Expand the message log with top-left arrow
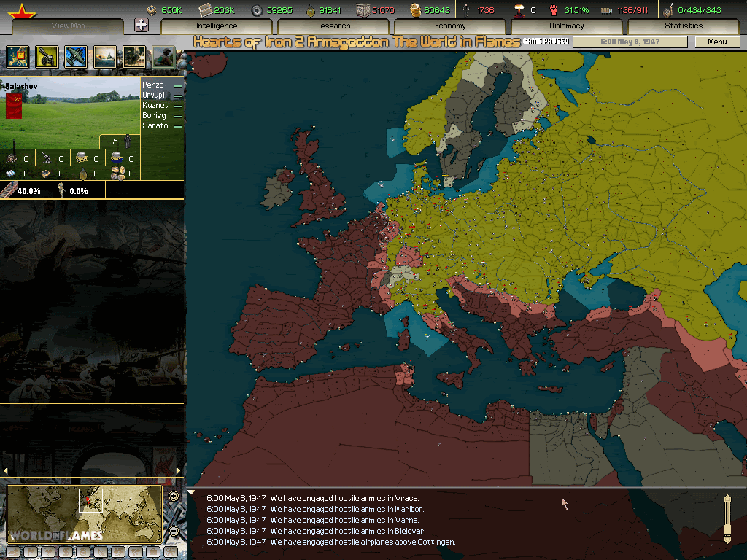Viewport: 747px width, 560px height. [x=192, y=492]
